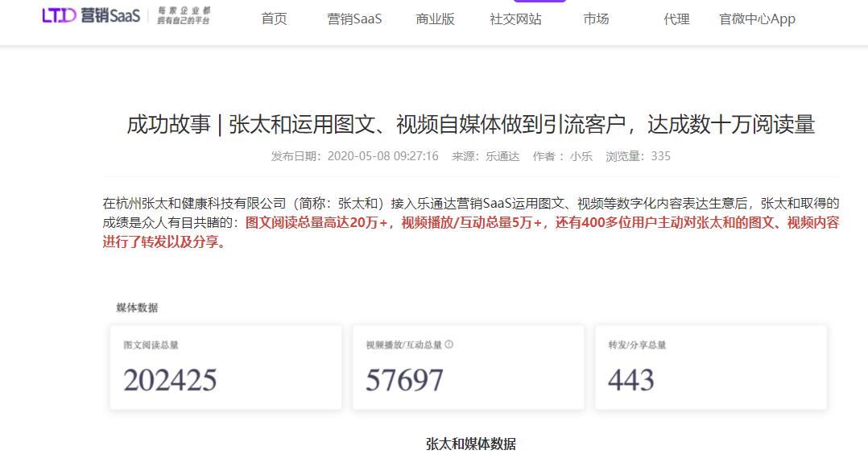Click the 图文阅读总量 label
This screenshot has width=868, height=475.
point(151,345)
